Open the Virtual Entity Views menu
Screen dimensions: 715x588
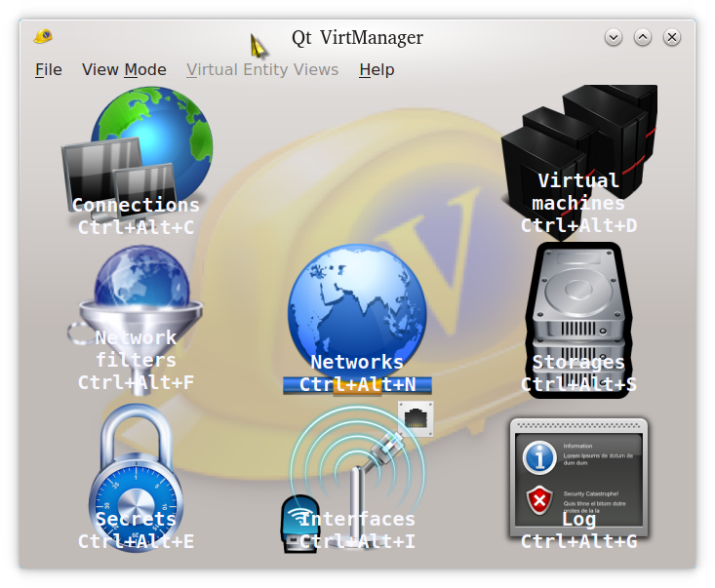[x=262, y=70]
